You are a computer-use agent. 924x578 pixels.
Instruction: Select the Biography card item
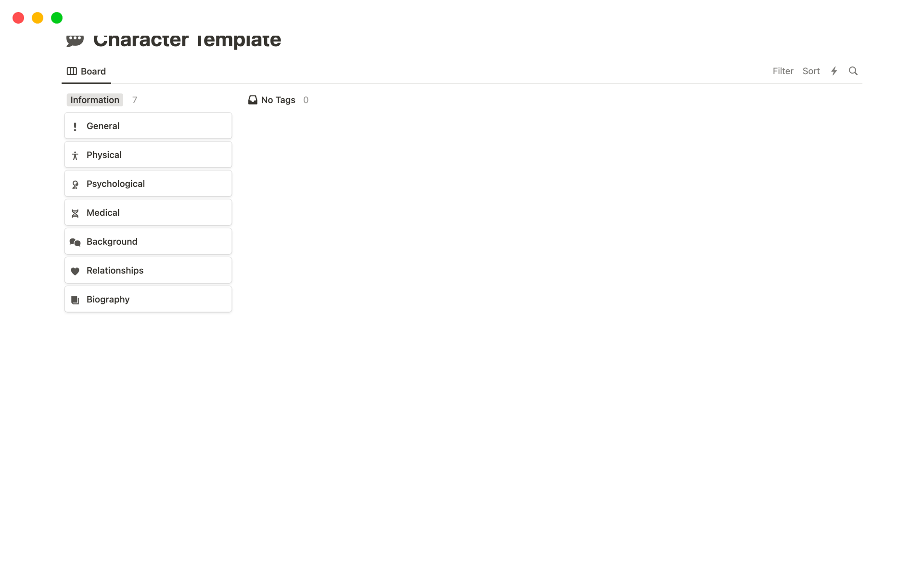(148, 299)
